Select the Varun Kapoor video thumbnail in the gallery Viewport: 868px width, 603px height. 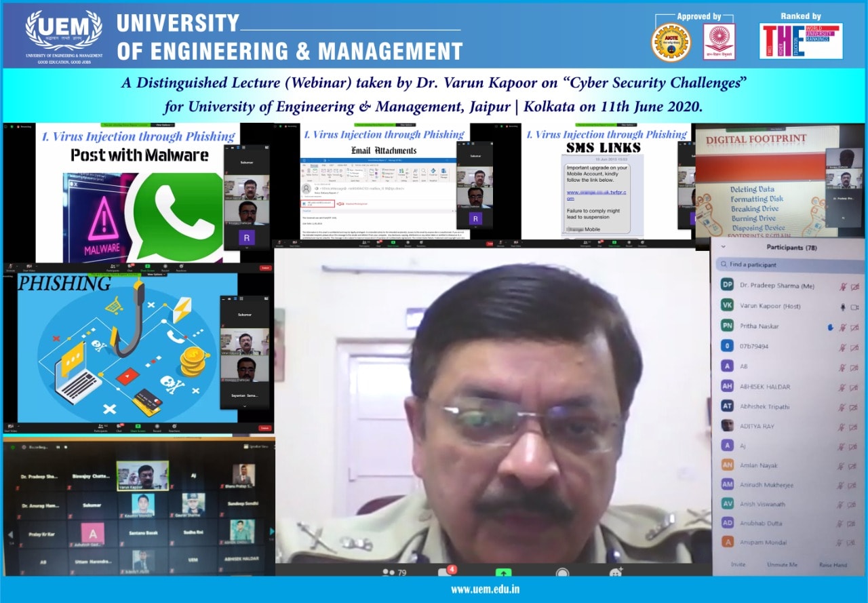click(x=142, y=475)
